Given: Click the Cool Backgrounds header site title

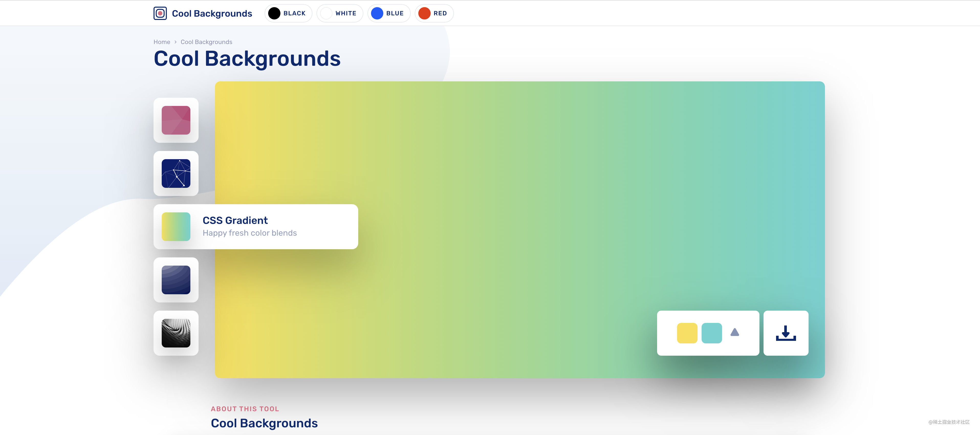Looking at the screenshot, I should point(212,14).
